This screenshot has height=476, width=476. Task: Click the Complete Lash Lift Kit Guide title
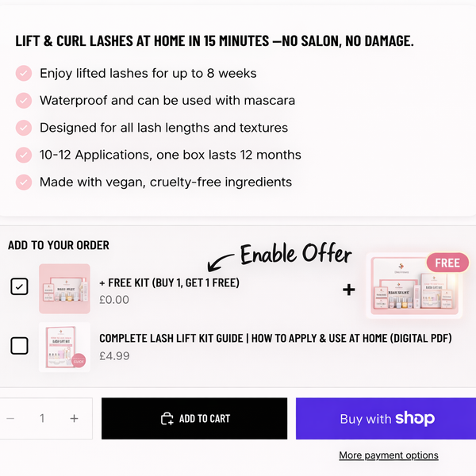(x=275, y=339)
